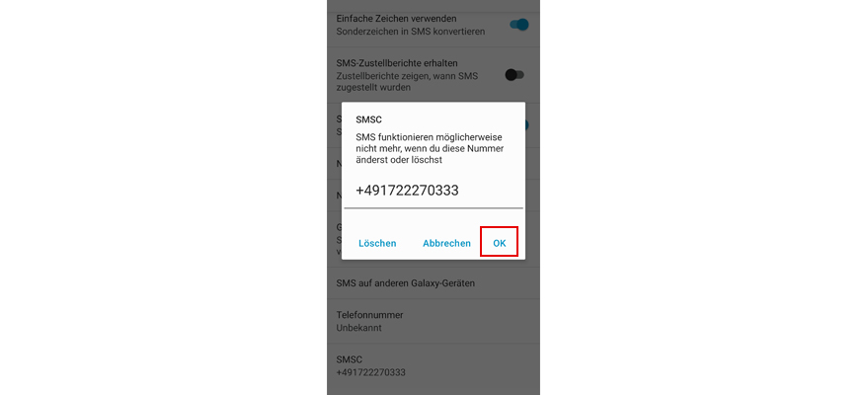Image resolution: width=868 pixels, height=395 pixels.
Task: Focus the SMSC number input field in the dialog
Action: click(434, 191)
